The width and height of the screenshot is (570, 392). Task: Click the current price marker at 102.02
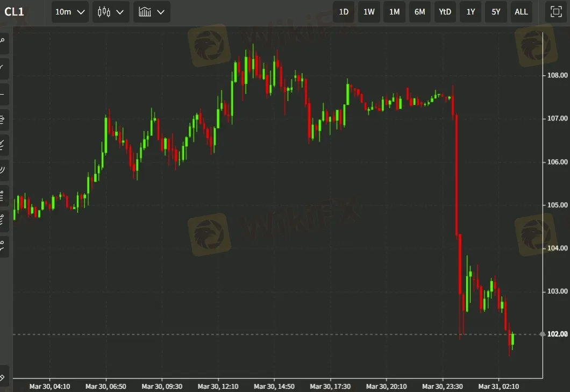point(557,334)
